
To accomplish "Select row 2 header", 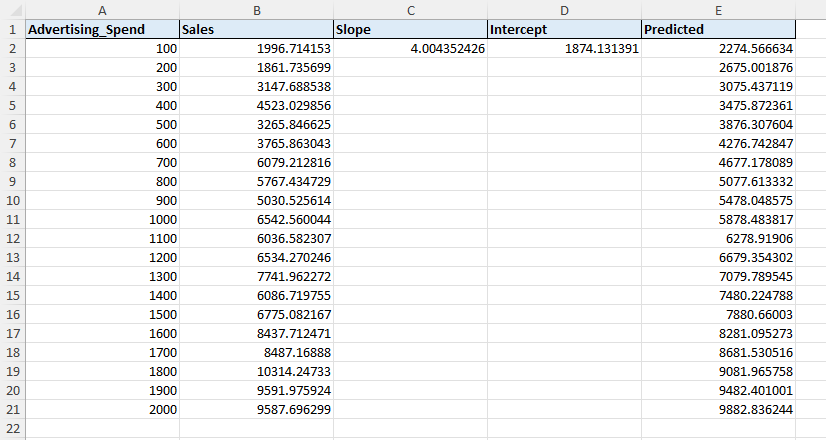I will [x=13, y=48].
